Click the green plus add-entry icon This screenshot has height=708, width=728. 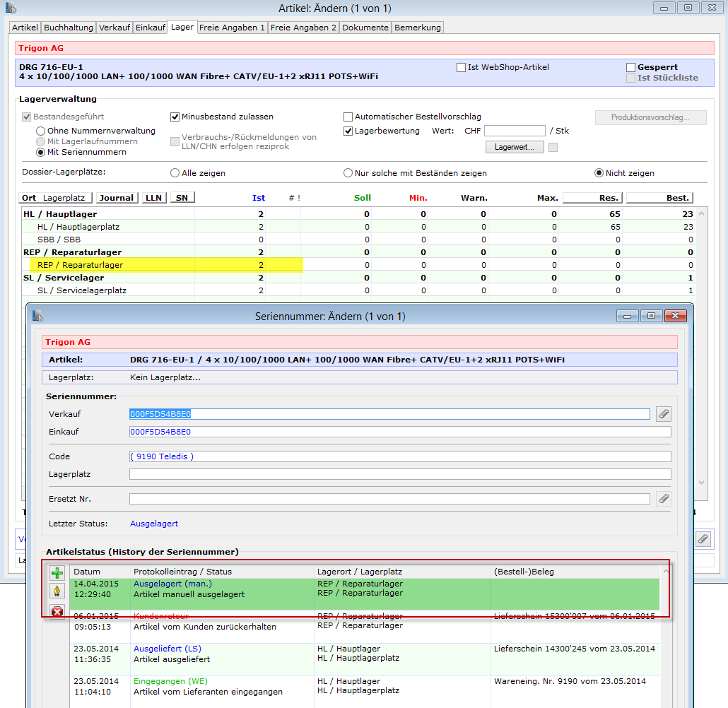[x=57, y=573]
